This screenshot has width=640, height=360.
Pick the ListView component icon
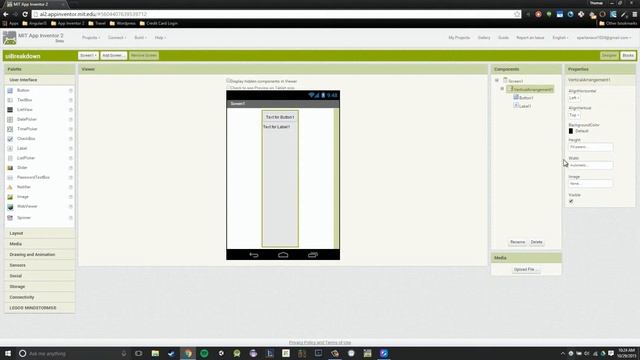10,110
